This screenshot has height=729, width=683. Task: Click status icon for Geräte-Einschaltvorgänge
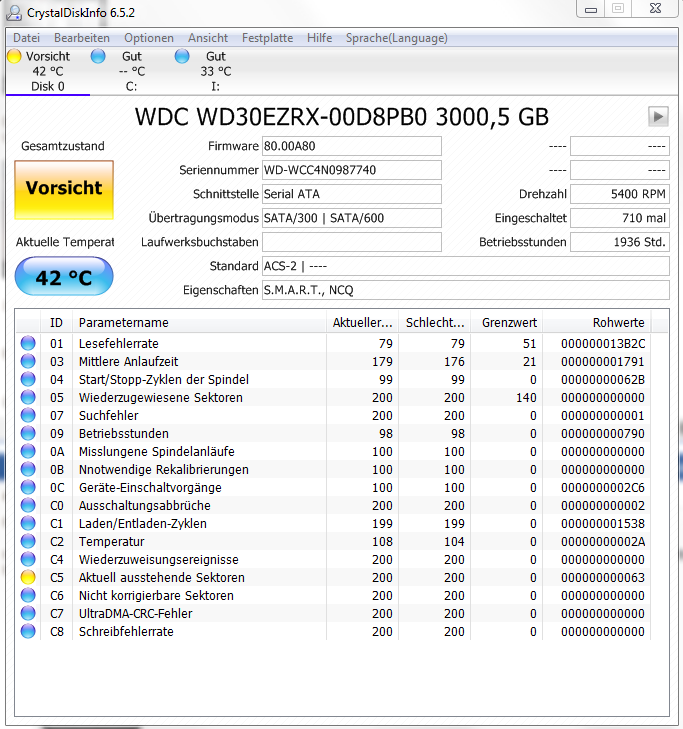[28, 487]
